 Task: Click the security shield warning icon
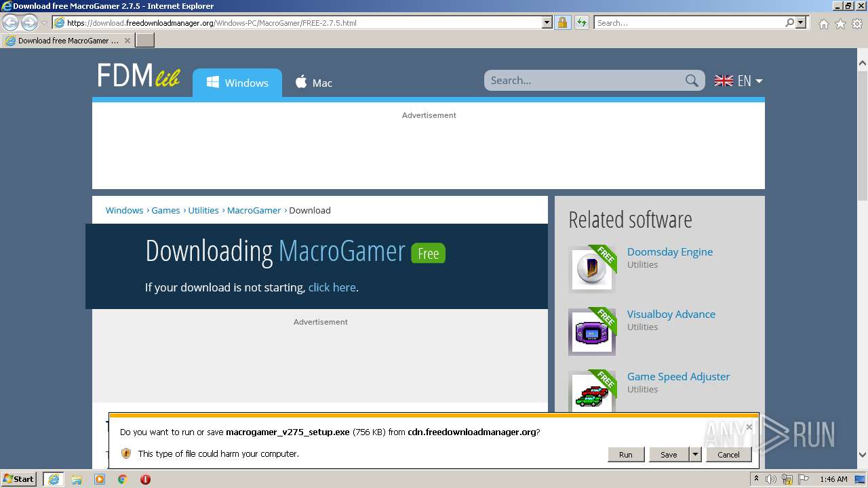(x=126, y=453)
